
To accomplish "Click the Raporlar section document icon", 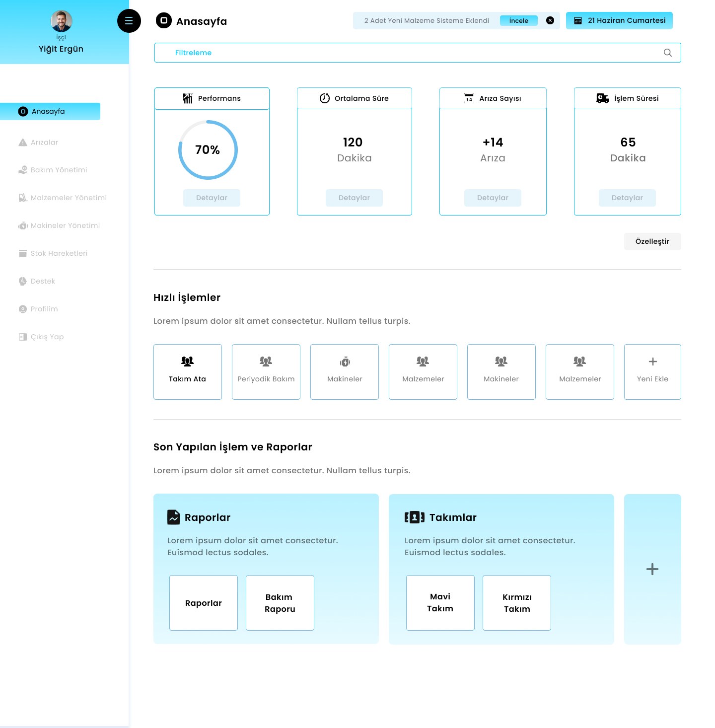I will tap(174, 517).
